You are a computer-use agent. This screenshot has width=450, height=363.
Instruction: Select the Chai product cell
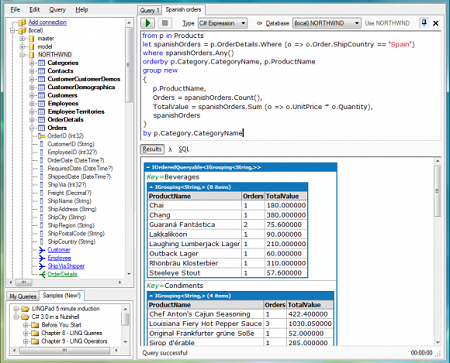[195, 205]
